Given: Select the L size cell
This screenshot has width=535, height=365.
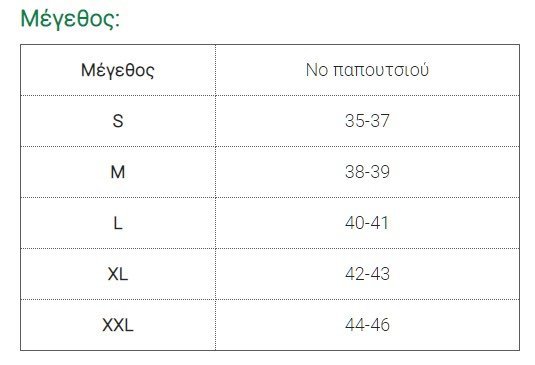Looking at the screenshot, I should [118, 223].
